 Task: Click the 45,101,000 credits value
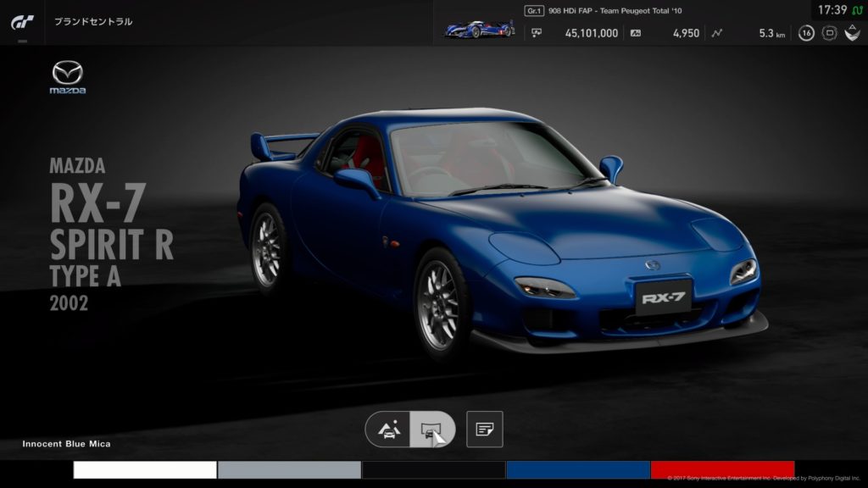point(591,33)
